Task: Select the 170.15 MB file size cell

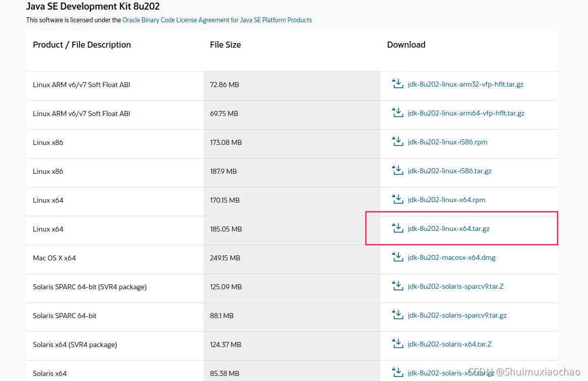Action: coord(292,202)
